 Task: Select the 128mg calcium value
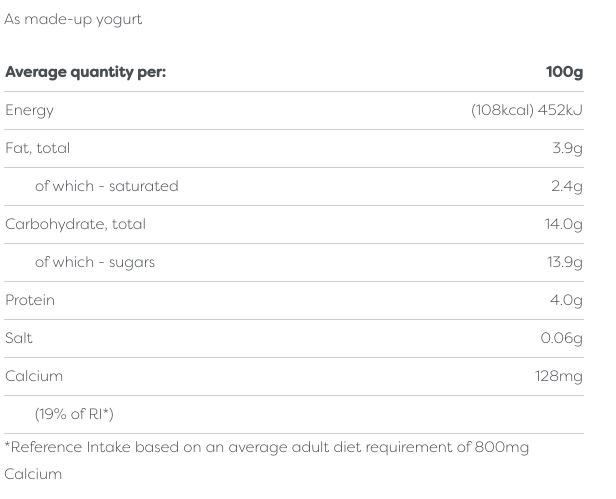[x=558, y=376]
